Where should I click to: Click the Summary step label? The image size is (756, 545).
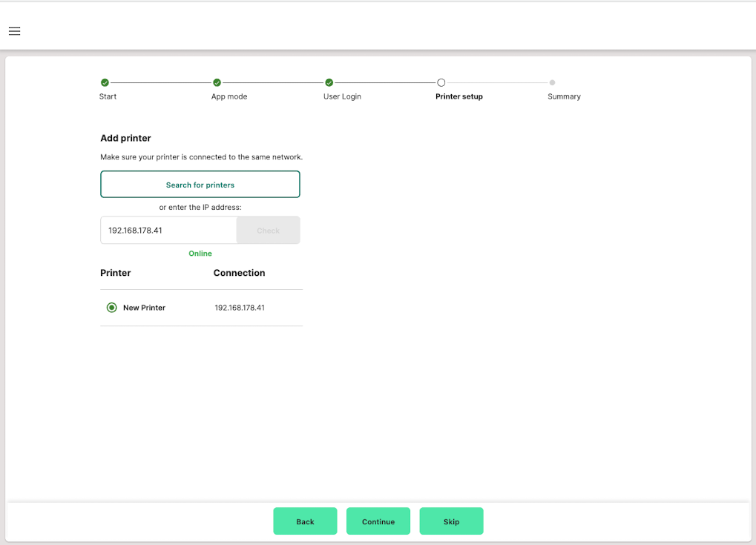[564, 97]
